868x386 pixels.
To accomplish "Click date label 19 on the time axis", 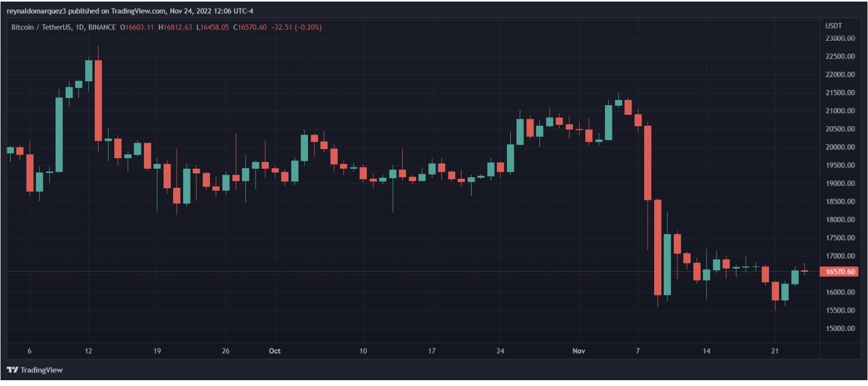I will (157, 351).
